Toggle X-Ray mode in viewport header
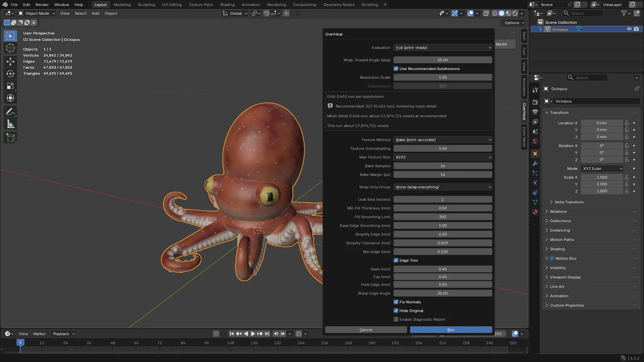This screenshot has height=362, width=644. click(x=486, y=13)
